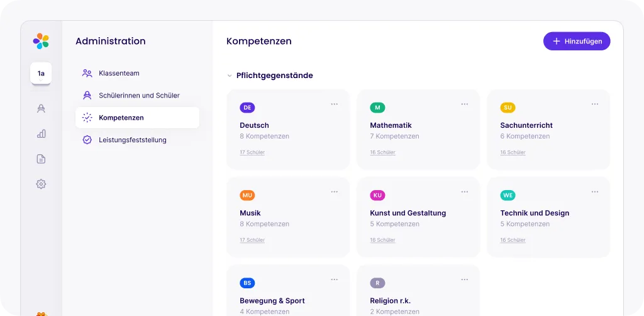The image size is (644, 316).
Task: Open the Mathematik subject title
Action: [x=391, y=125]
